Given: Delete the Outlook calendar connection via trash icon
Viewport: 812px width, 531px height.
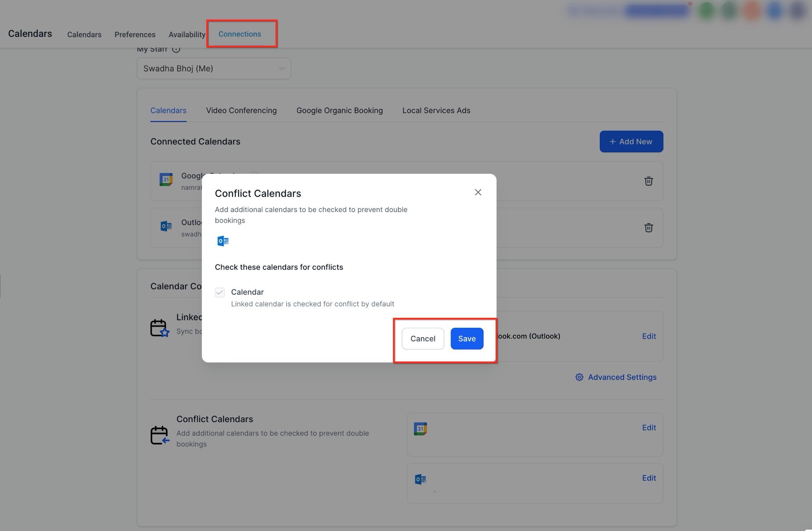Looking at the screenshot, I should click(648, 228).
